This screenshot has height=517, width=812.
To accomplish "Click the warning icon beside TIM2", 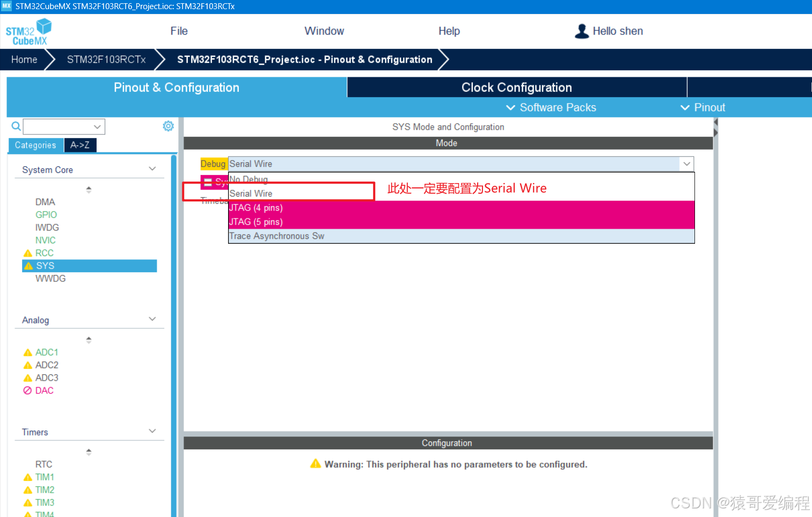I will tap(28, 490).
